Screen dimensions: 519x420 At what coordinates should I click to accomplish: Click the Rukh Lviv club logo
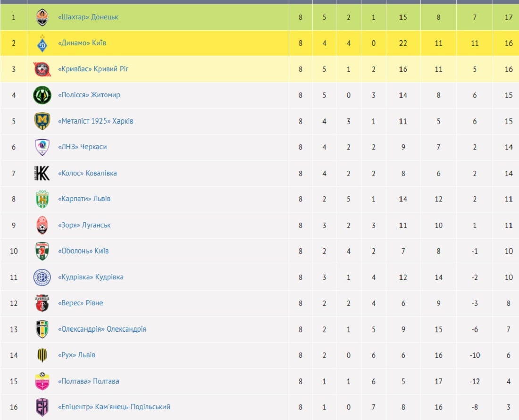tap(42, 355)
